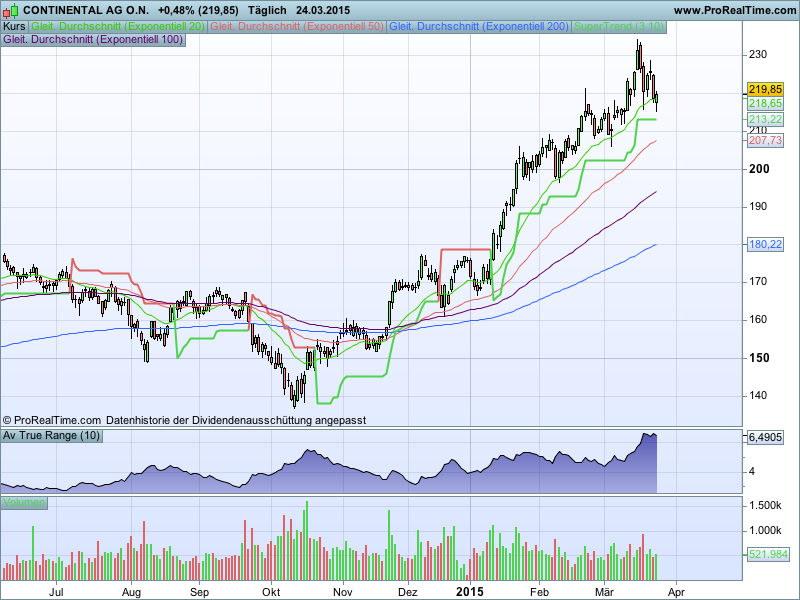Click the Nov label on time axis

[342, 592]
